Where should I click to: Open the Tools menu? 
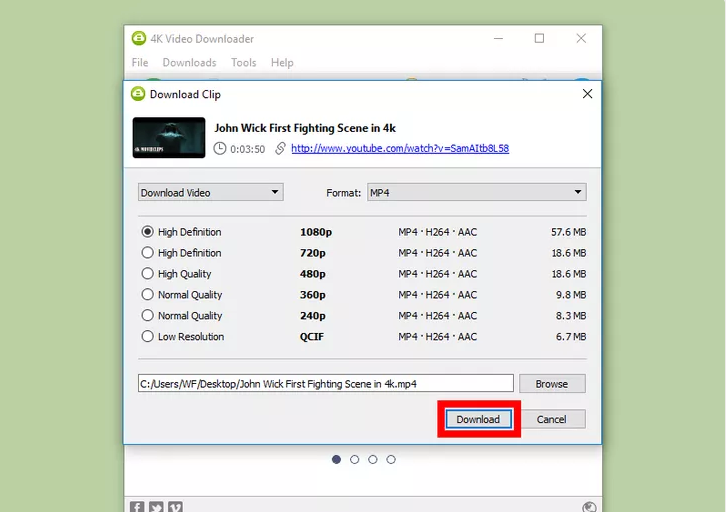(x=244, y=62)
